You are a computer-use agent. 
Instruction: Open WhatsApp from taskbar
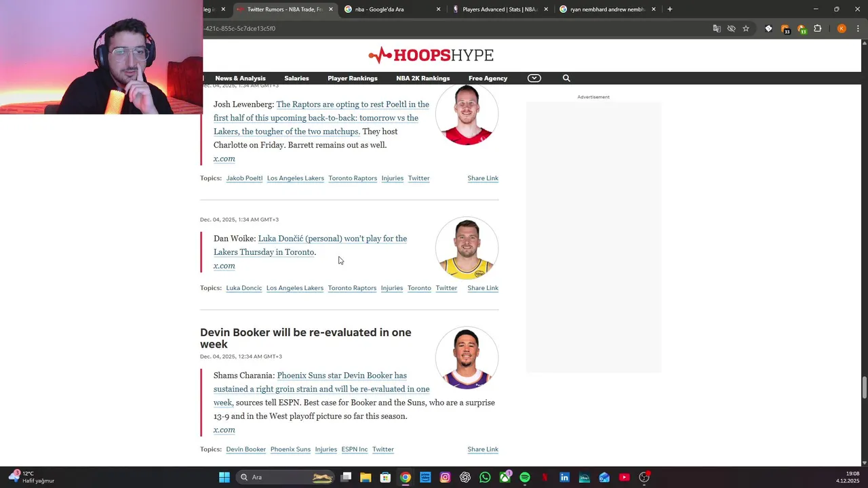(485, 477)
